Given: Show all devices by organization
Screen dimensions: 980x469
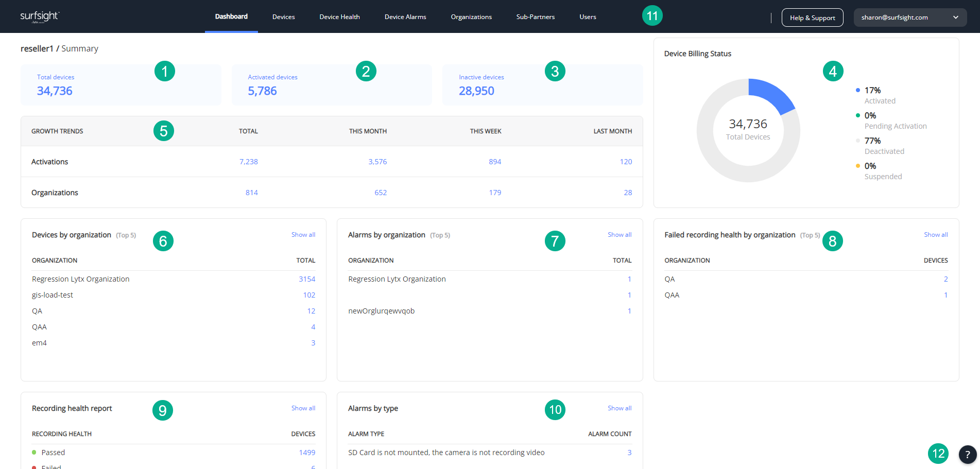Looking at the screenshot, I should point(303,235).
